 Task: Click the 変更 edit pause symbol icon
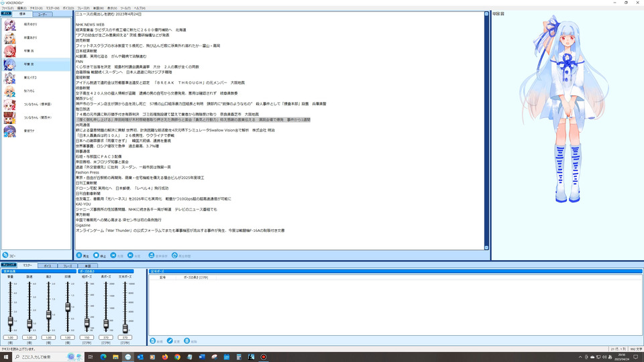(170, 341)
